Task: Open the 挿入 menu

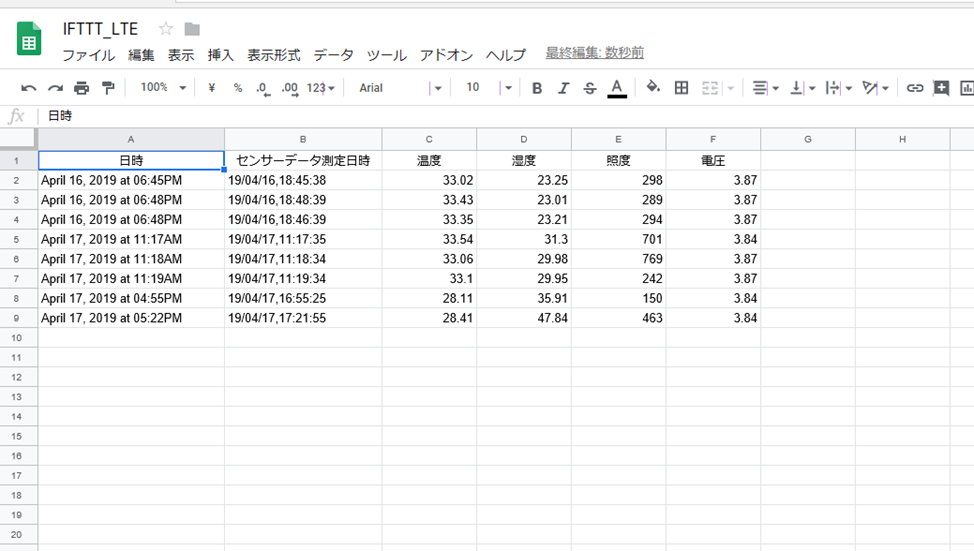Action: coord(221,55)
